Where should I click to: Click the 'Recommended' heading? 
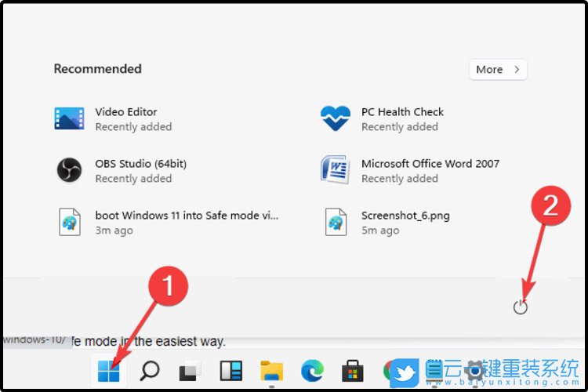(x=98, y=69)
